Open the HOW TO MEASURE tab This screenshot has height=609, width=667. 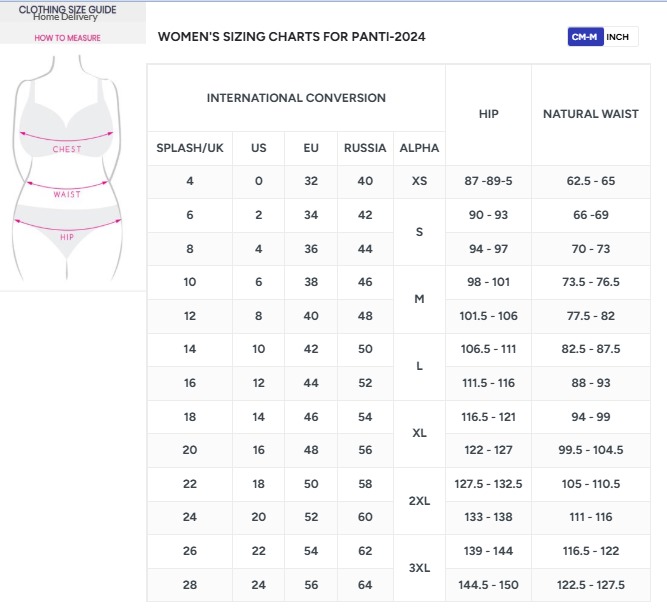(x=67, y=38)
